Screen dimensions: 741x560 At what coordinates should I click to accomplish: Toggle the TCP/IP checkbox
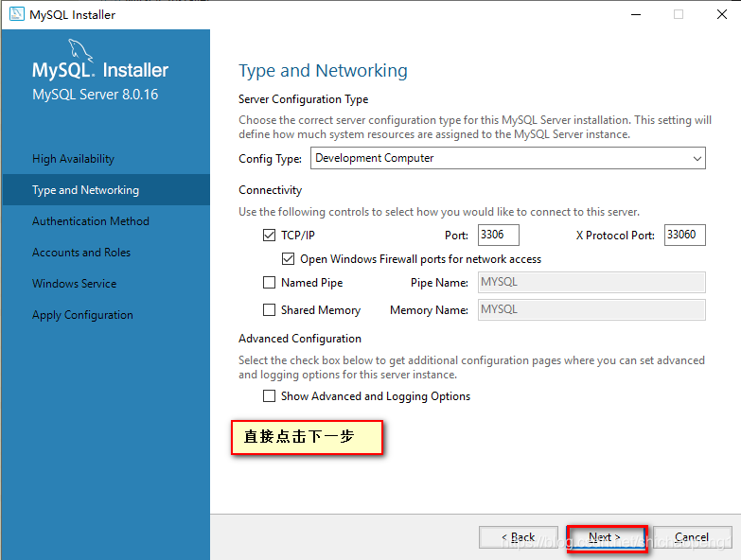tap(269, 235)
